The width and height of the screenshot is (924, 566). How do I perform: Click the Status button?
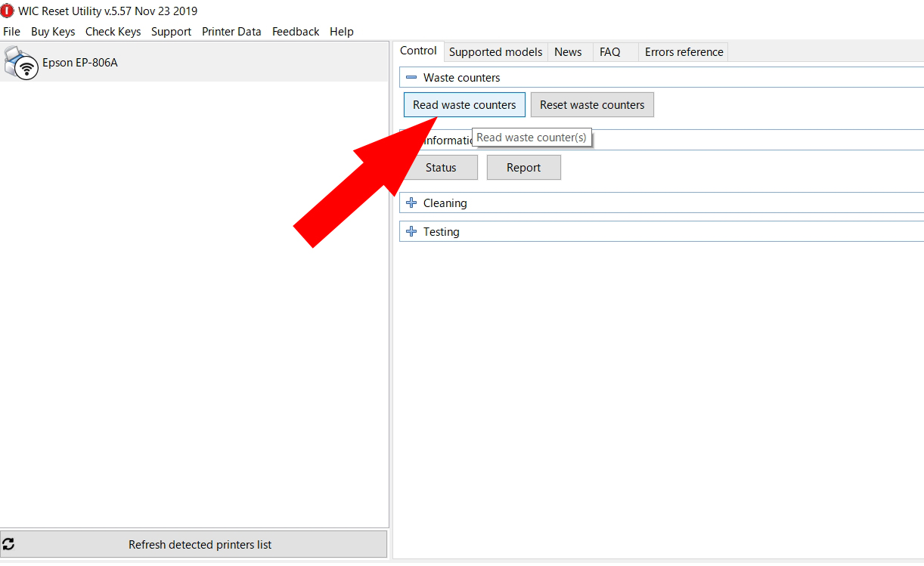[441, 168]
